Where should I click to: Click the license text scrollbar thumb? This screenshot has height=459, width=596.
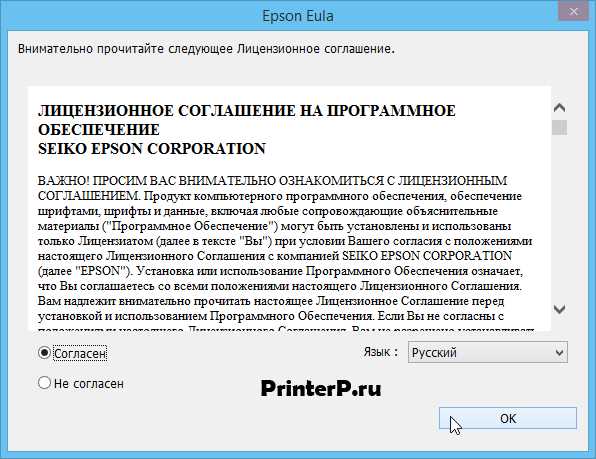[559, 128]
